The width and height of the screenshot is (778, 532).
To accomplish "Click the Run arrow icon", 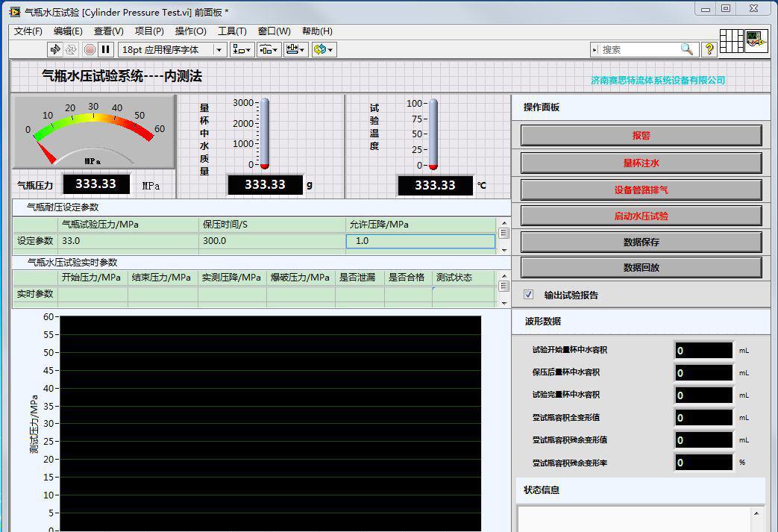I will coord(55,50).
